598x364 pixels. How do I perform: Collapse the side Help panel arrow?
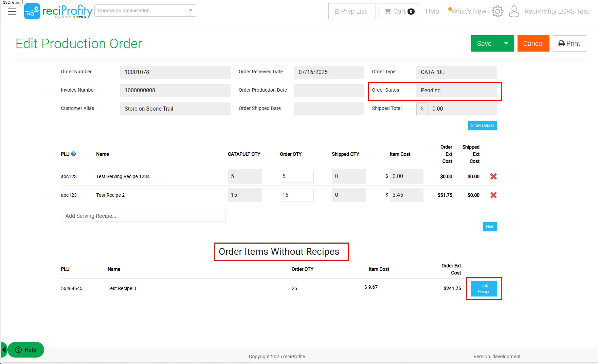[x=4, y=350]
